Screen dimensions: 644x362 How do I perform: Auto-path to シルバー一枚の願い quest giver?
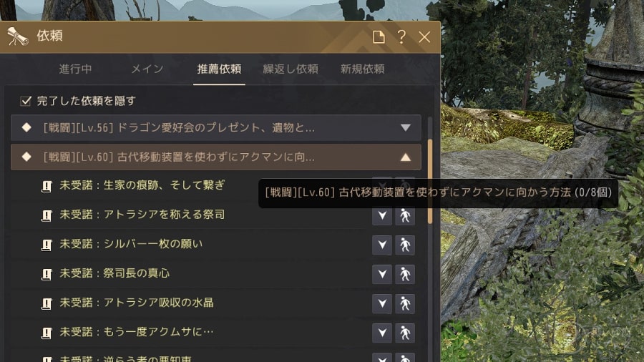[405, 245]
